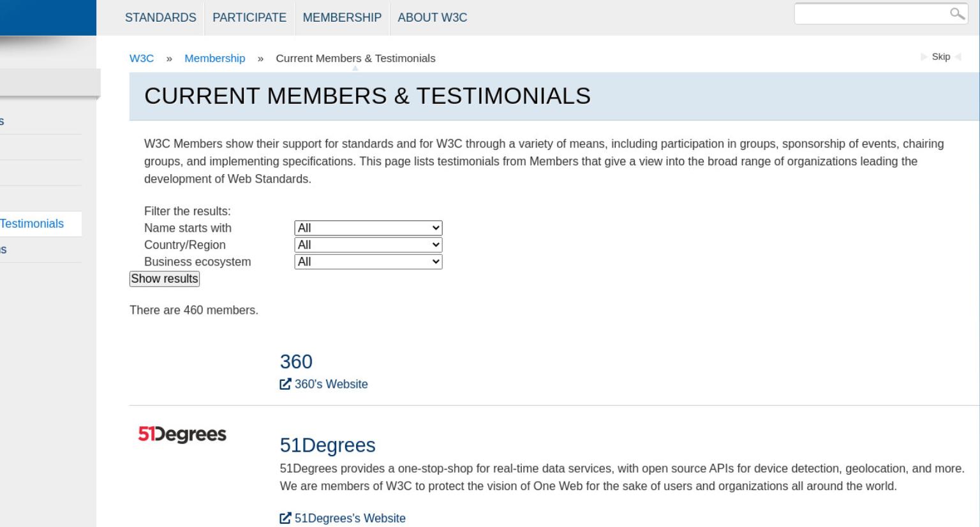This screenshot has width=980, height=527.
Task: Click the "Filter the results:" label
Action: [188, 211]
